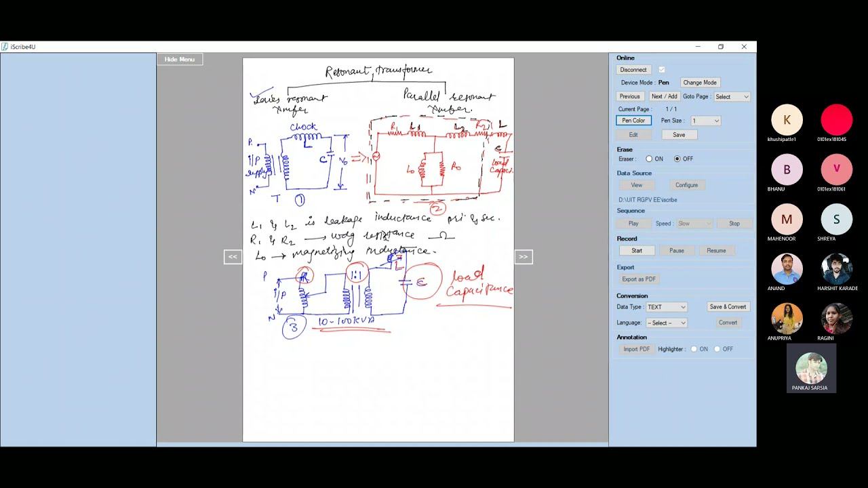Pause the recording
Viewport: 868px width, 488px height.
[x=677, y=251]
